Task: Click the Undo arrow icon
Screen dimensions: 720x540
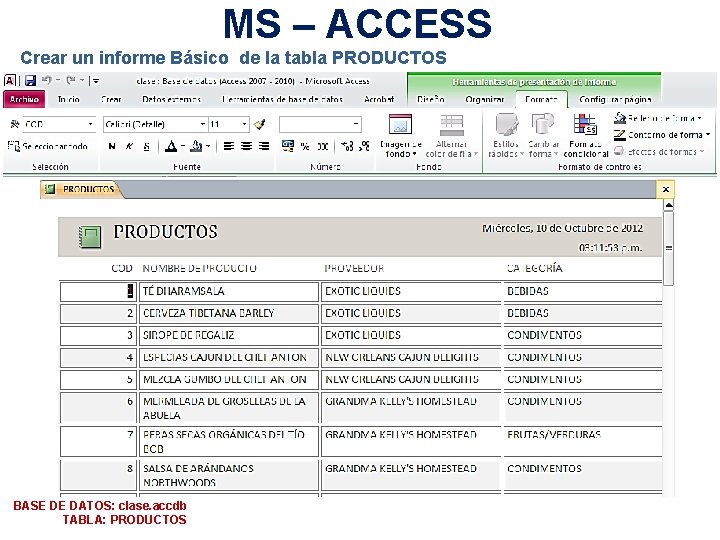Action: [x=46, y=80]
